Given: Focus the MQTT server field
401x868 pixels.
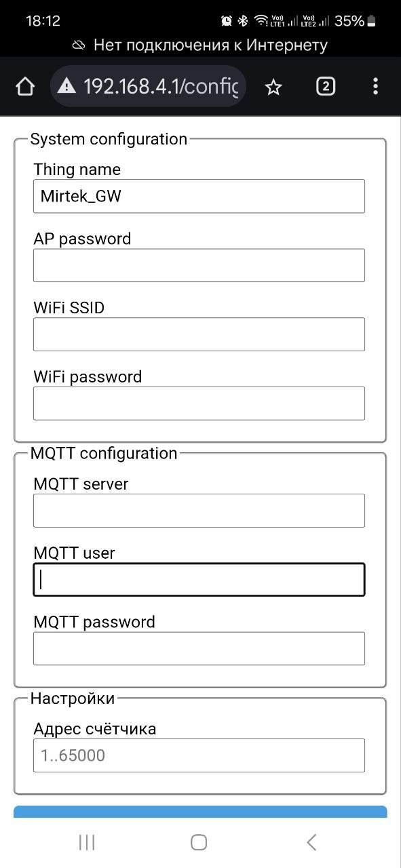Looking at the screenshot, I should click(x=199, y=511).
